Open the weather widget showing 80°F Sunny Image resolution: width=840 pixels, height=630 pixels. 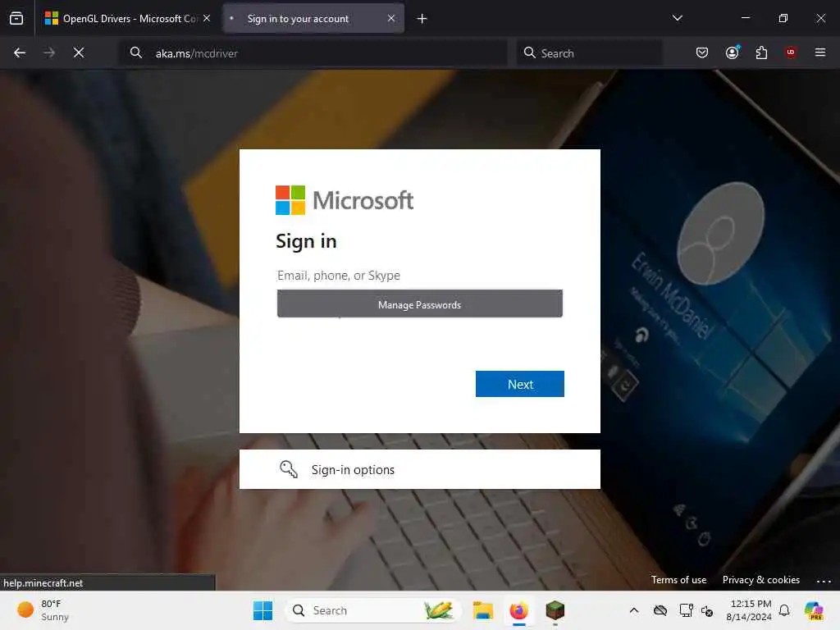[x=43, y=610]
